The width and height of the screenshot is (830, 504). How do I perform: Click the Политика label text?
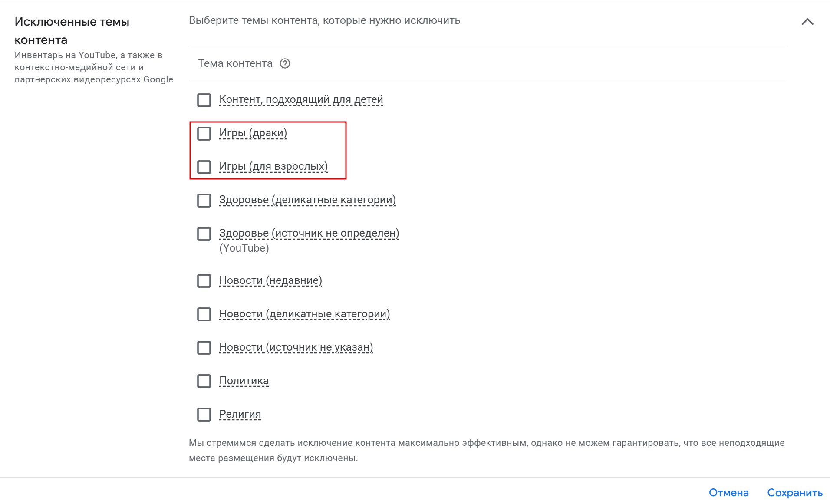244,381
